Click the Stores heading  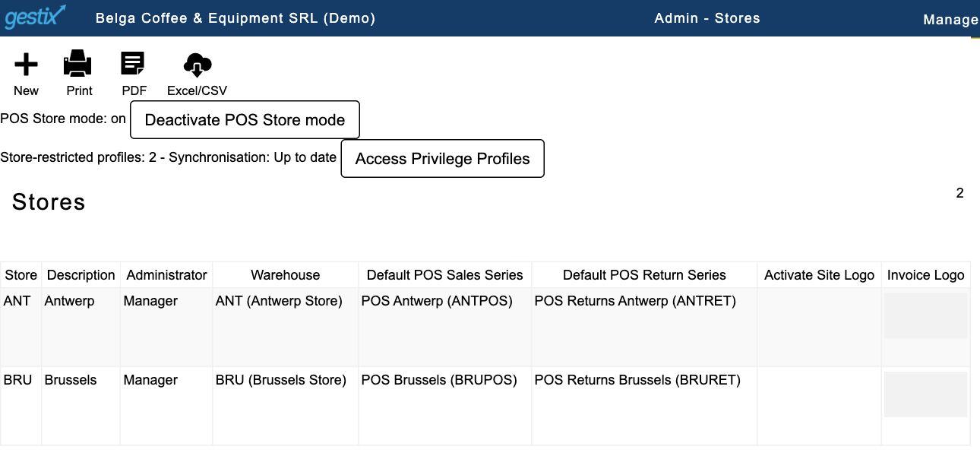[49, 202]
